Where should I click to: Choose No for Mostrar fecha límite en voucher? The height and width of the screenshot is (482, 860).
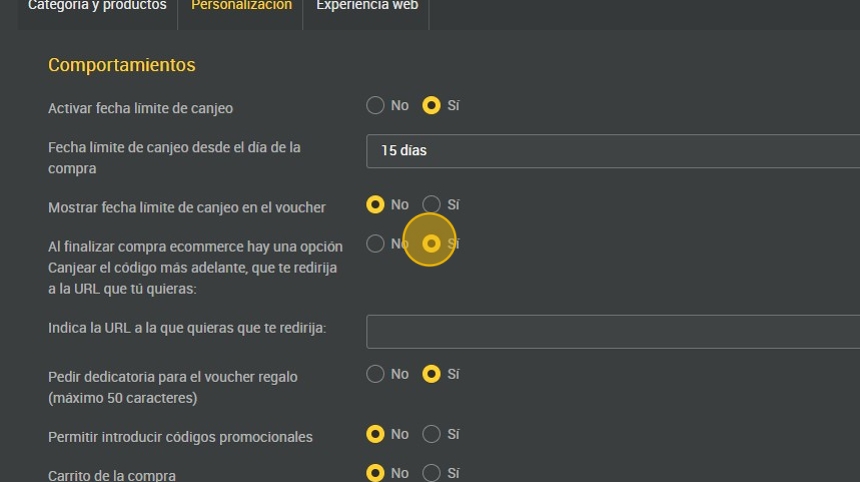point(376,205)
